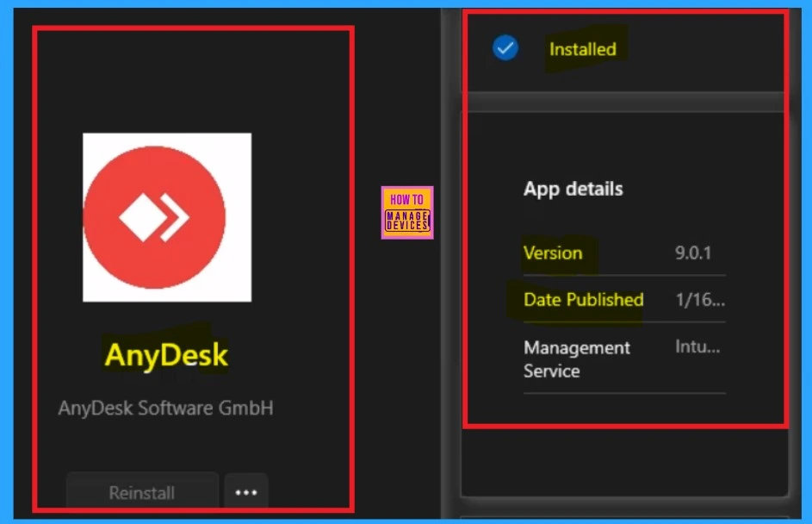Image resolution: width=812 pixels, height=524 pixels.
Task: Click the blue Installed checkmark icon
Action: click(505, 48)
